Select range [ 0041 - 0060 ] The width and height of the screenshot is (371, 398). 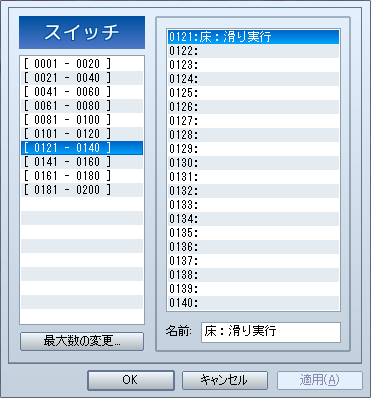tap(82, 92)
